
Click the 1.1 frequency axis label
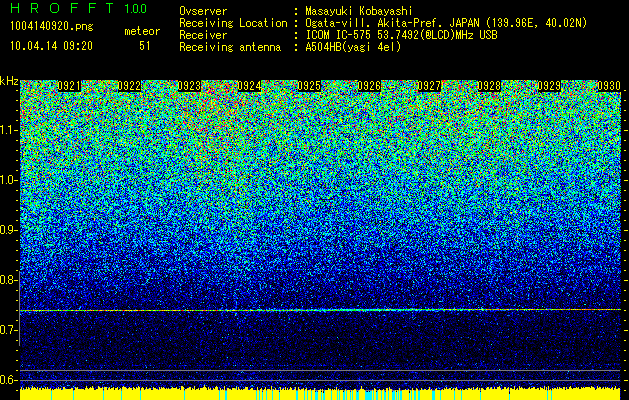[x=8, y=130]
